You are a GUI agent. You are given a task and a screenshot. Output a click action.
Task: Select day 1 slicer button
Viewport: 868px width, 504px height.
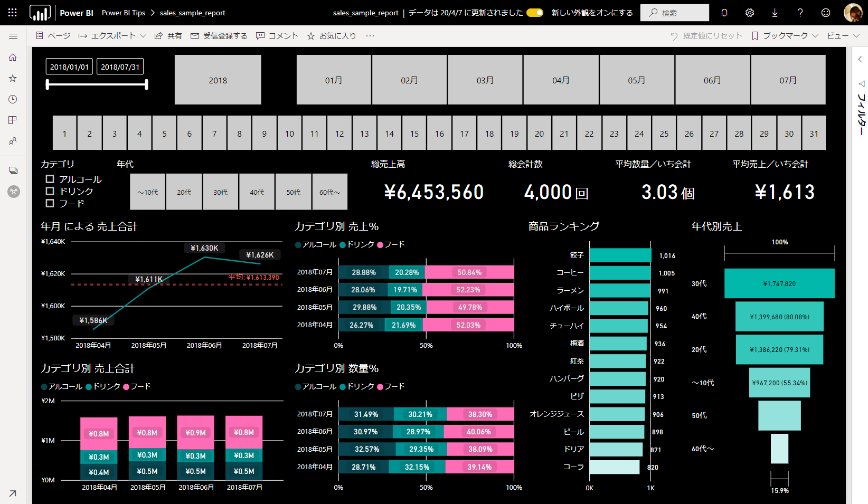tap(64, 134)
